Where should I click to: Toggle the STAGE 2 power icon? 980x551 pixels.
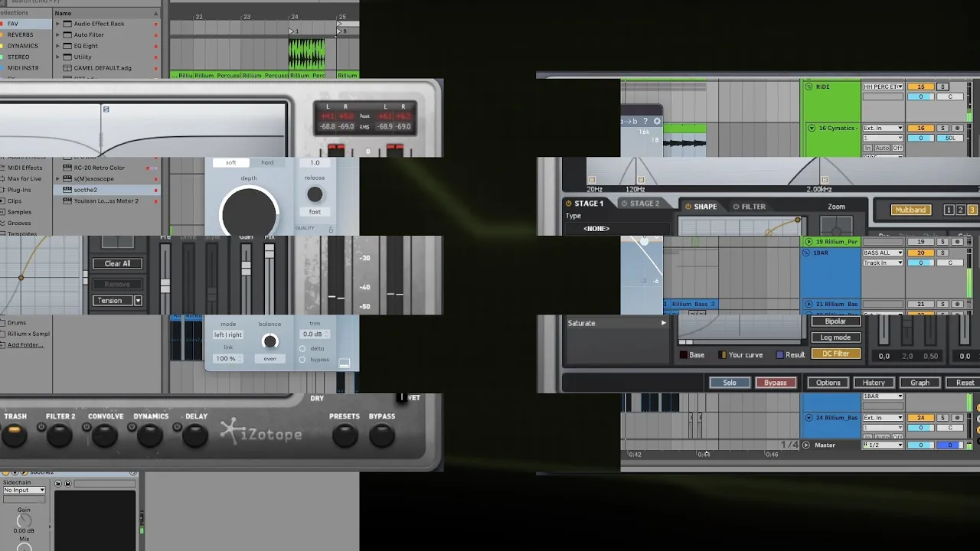(x=623, y=204)
